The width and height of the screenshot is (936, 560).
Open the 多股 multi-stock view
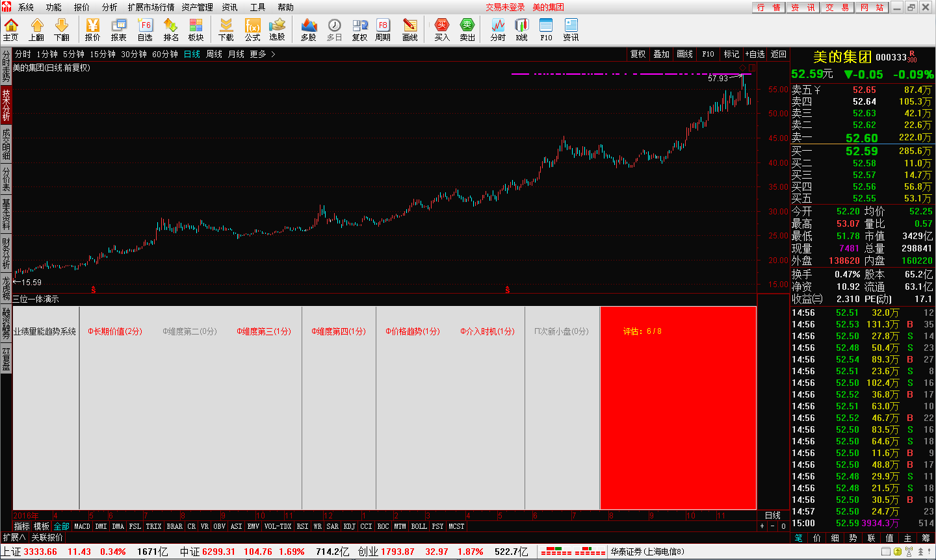[x=309, y=29]
